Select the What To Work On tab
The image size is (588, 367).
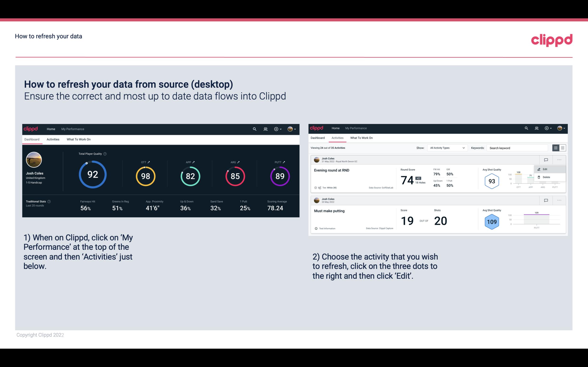click(x=78, y=139)
